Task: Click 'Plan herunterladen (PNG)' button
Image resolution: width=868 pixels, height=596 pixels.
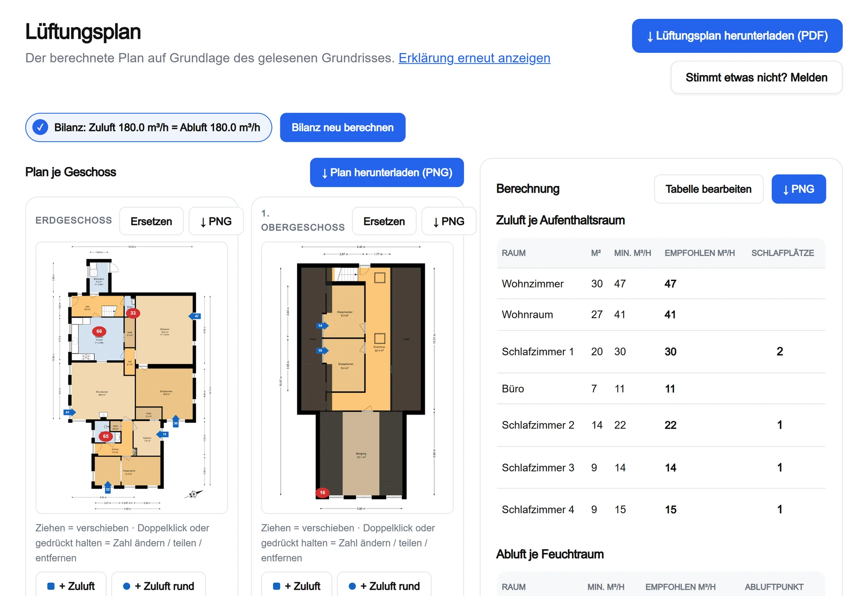Action: pyautogui.click(x=387, y=172)
